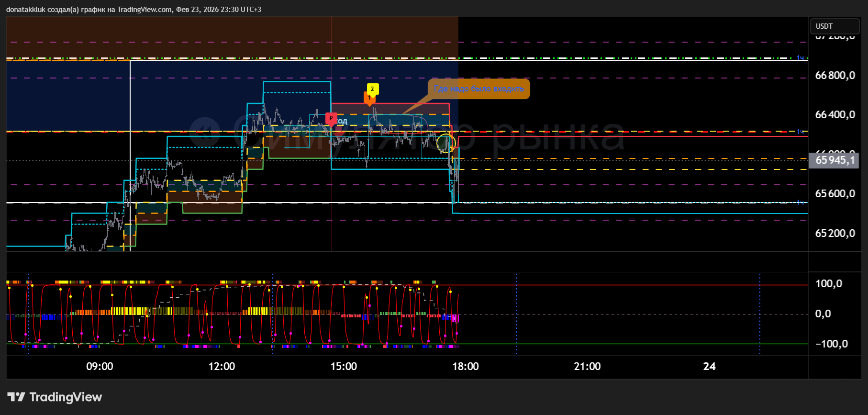The width and height of the screenshot is (868, 415).
Task: Click the 18:00 label on time axis
Action: (465, 367)
